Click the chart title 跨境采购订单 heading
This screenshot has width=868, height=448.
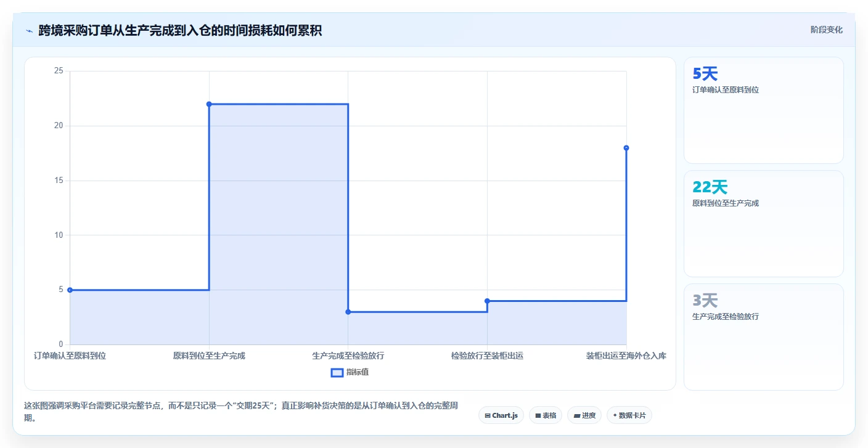pos(180,30)
